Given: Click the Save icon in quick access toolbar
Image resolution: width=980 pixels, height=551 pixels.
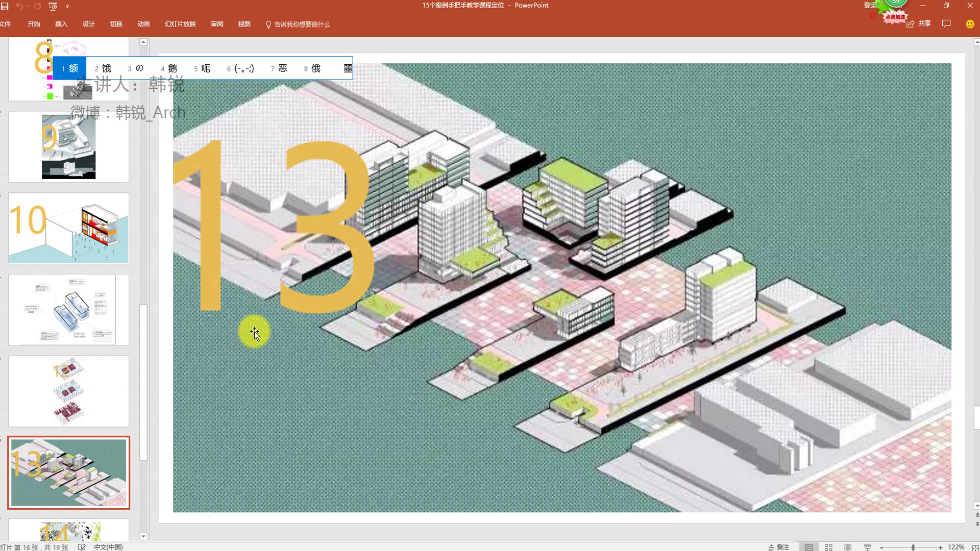Looking at the screenshot, I should (5, 6).
